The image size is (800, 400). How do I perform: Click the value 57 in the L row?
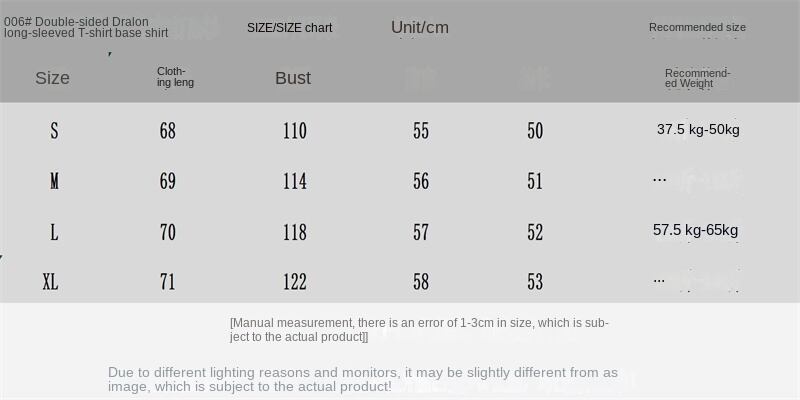[x=421, y=232]
